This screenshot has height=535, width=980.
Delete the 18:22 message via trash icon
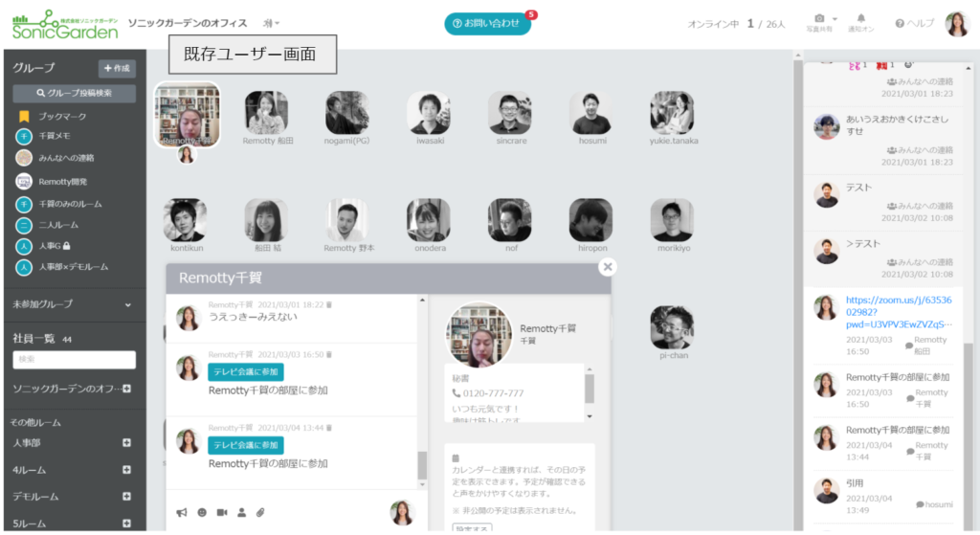coord(329,305)
